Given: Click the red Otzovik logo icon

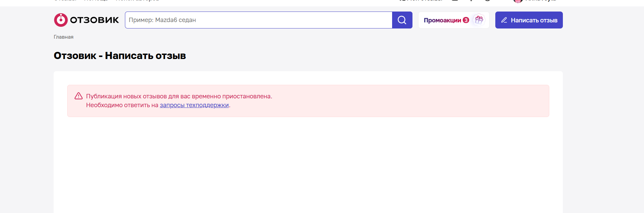Looking at the screenshot, I should pos(61,20).
